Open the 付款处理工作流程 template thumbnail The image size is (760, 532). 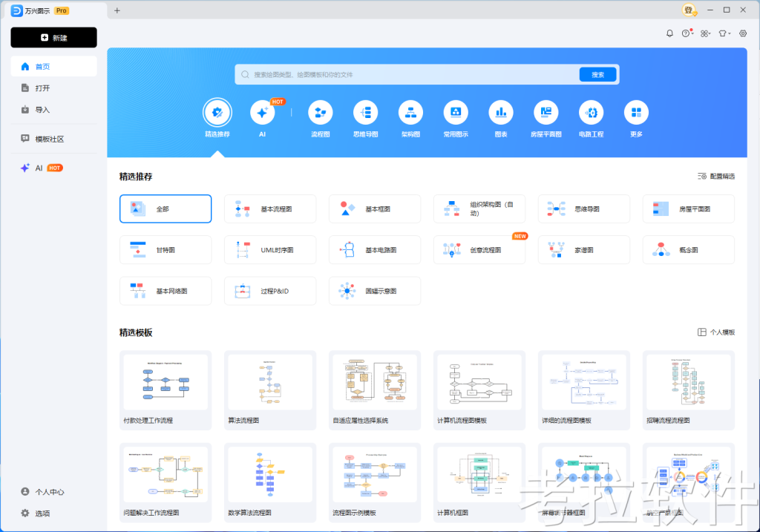click(165, 382)
